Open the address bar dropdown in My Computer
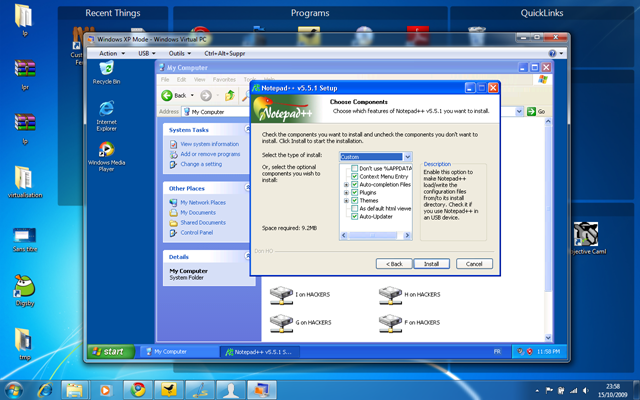This screenshot has width=640, height=400. point(519,111)
